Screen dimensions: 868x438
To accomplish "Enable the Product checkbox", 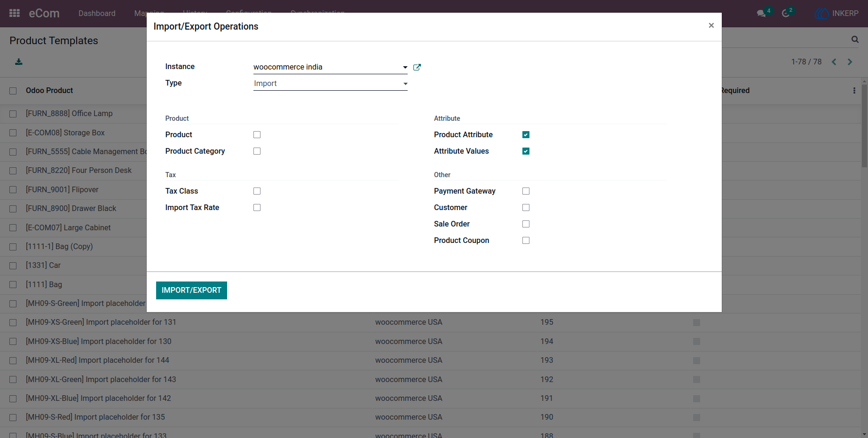I will [257, 135].
